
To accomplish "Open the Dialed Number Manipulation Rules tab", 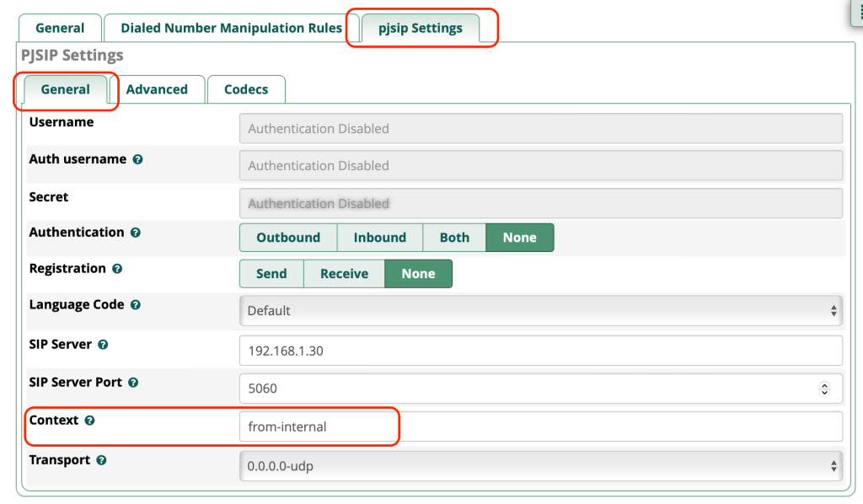I will click(231, 28).
